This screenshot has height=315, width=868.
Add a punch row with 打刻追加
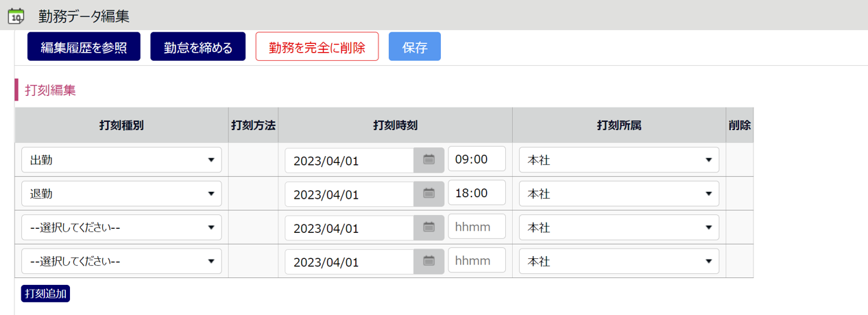(46, 294)
